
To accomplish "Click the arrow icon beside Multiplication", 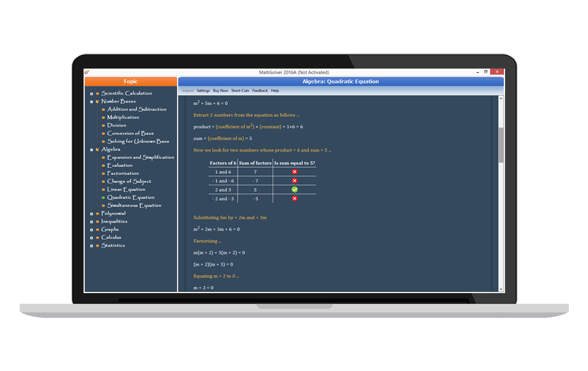I will [103, 117].
